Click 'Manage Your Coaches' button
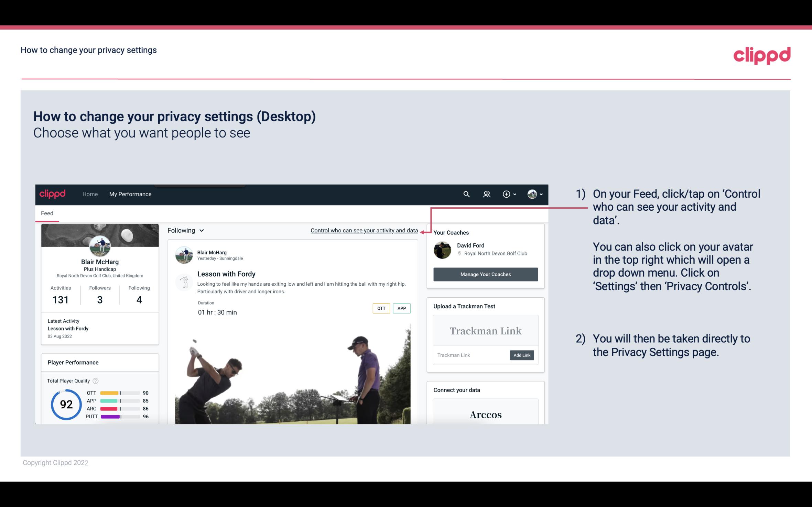The height and width of the screenshot is (507, 812). (485, 274)
